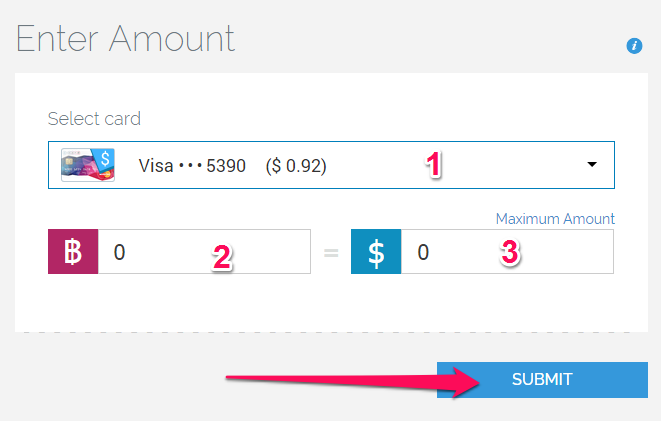
Task: Click the Enter Amount heading
Action: (x=125, y=39)
